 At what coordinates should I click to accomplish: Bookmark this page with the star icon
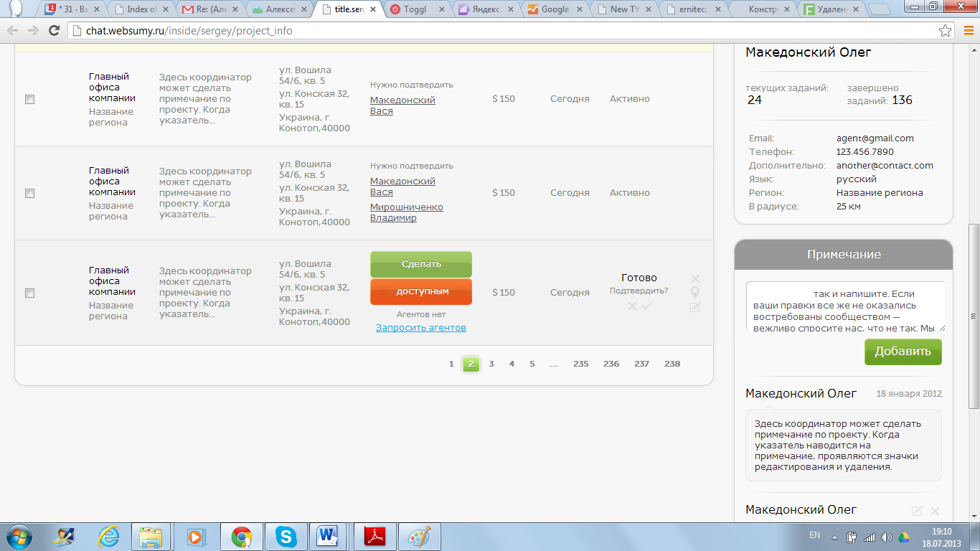coord(946,31)
